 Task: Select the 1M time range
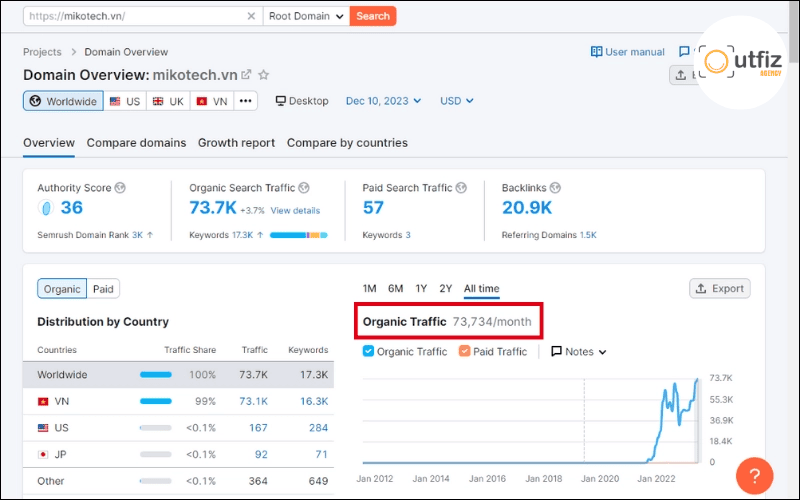(x=369, y=289)
